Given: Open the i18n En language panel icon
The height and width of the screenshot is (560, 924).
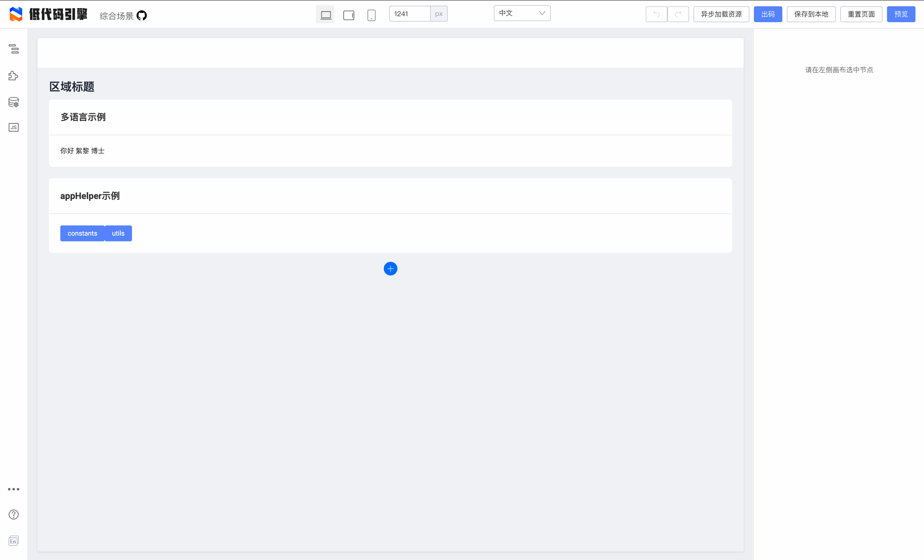Looking at the screenshot, I should coord(13,541).
